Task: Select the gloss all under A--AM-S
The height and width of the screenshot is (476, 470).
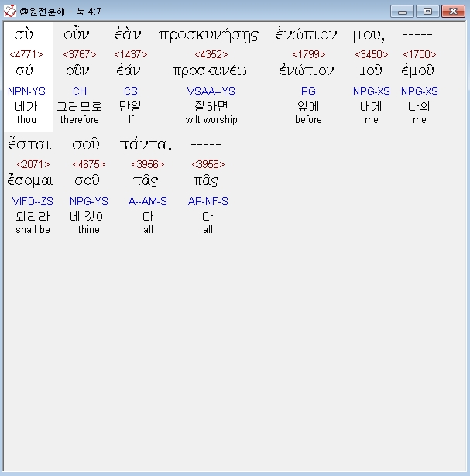Action: pos(148,230)
